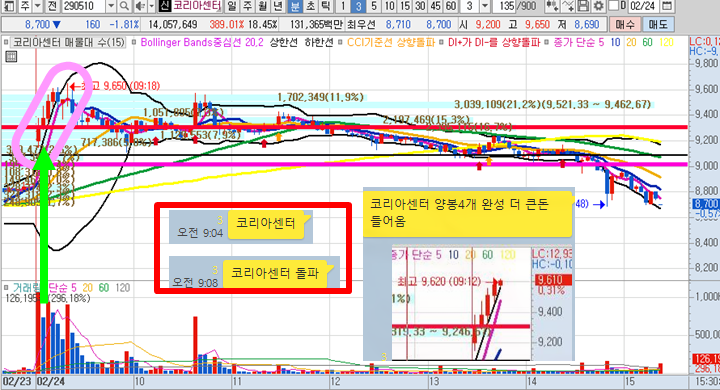
Task: Click the save floppy disk icon
Action: [583, 6]
